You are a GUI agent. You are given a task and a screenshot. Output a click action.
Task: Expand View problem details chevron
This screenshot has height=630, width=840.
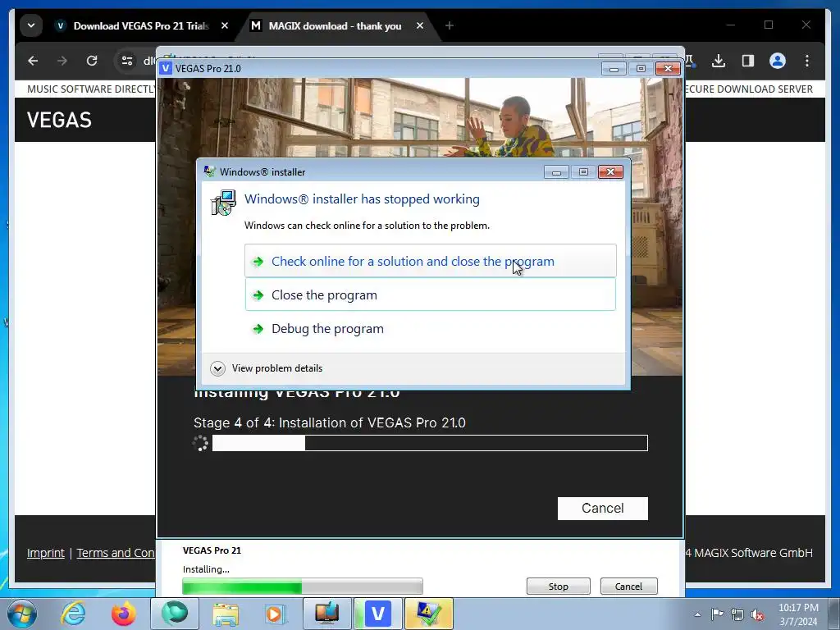pos(217,368)
